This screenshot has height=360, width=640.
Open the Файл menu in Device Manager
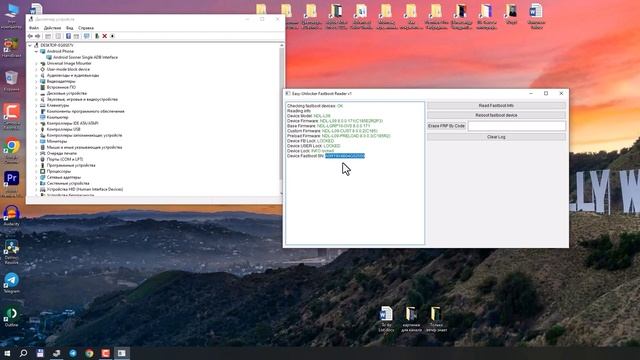click(34, 28)
